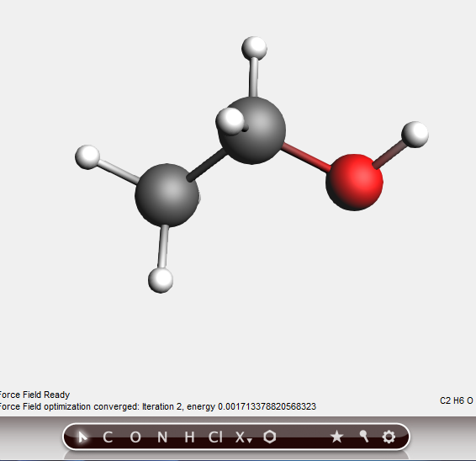Open the X other-elements dropdown
The width and height of the screenshot is (476, 461).
tap(243, 437)
